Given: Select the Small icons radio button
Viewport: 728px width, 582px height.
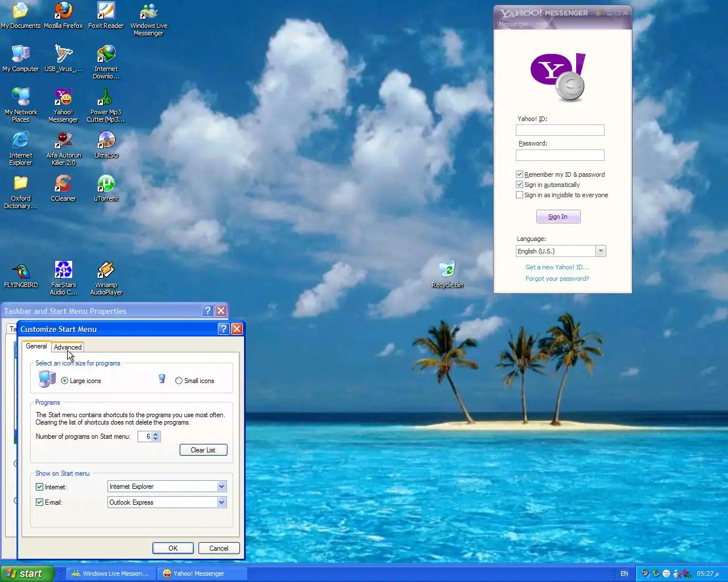Looking at the screenshot, I should tap(179, 381).
